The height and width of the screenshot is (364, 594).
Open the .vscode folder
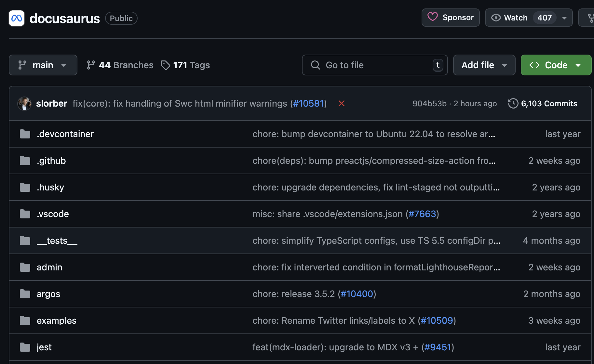pos(53,214)
